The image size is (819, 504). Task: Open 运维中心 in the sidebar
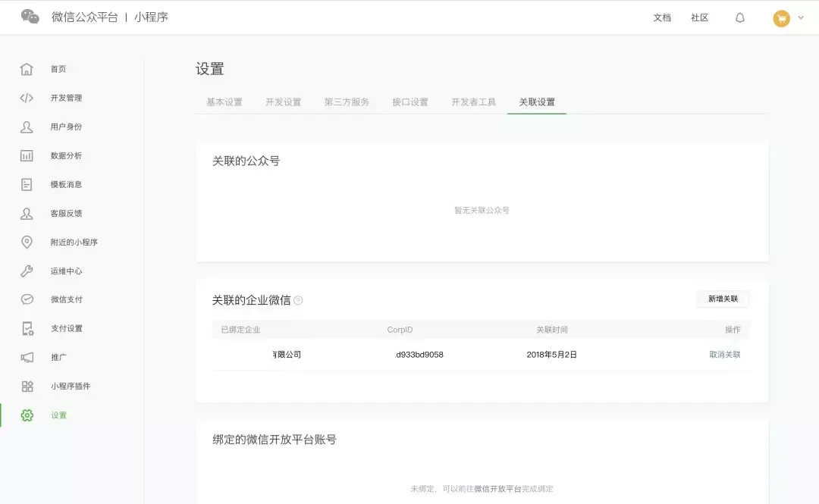coord(66,271)
